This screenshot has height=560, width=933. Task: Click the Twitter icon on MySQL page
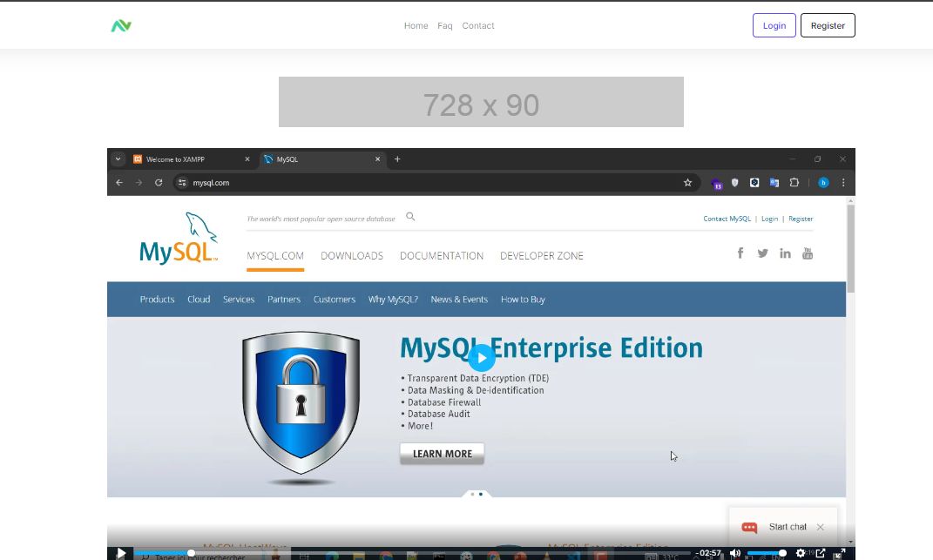(762, 253)
